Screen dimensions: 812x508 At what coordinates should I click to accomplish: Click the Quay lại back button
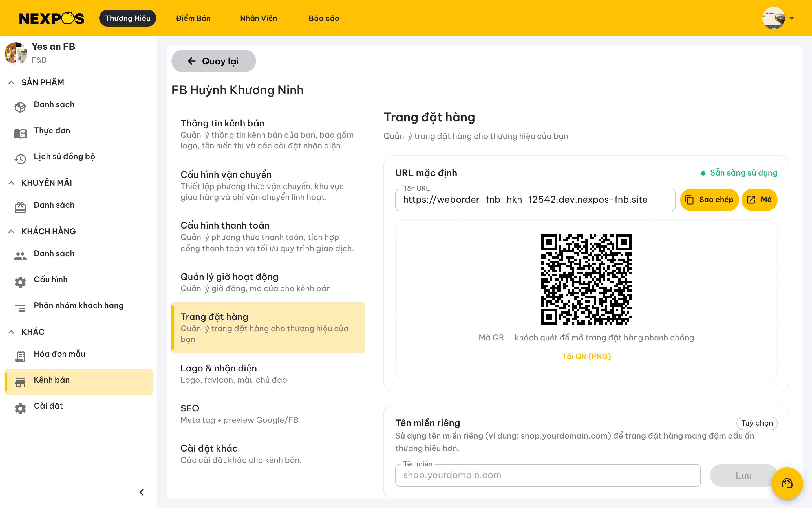(213, 61)
